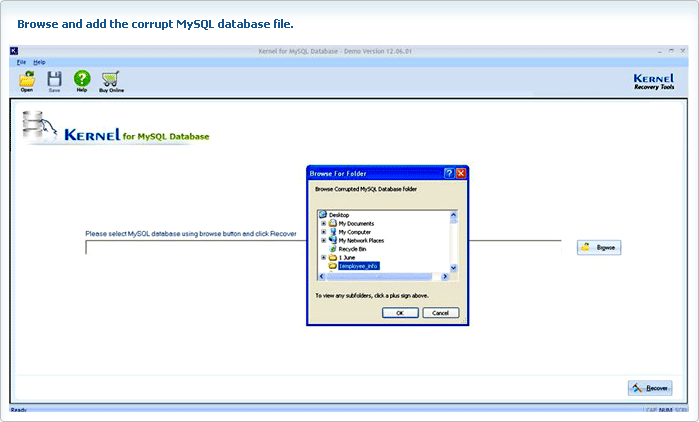Viewport: 699px width, 422px height.
Task: Click the dialog's question mark help button
Action: pyautogui.click(x=449, y=173)
